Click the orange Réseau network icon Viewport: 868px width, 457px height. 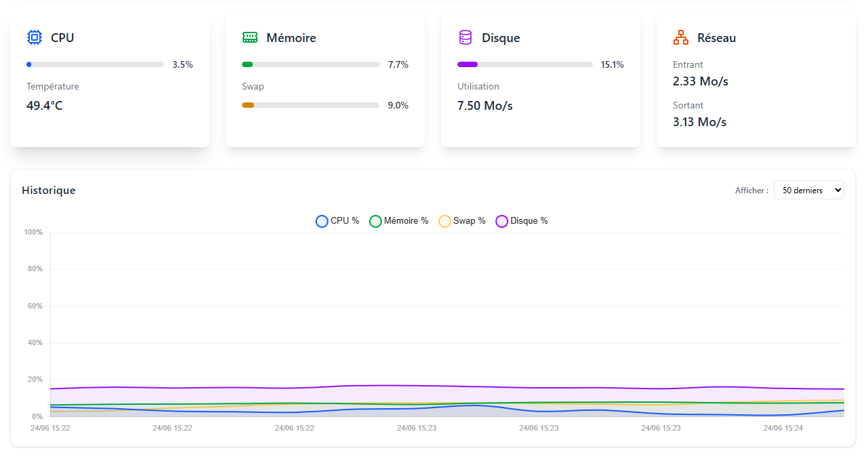(x=681, y=37)
